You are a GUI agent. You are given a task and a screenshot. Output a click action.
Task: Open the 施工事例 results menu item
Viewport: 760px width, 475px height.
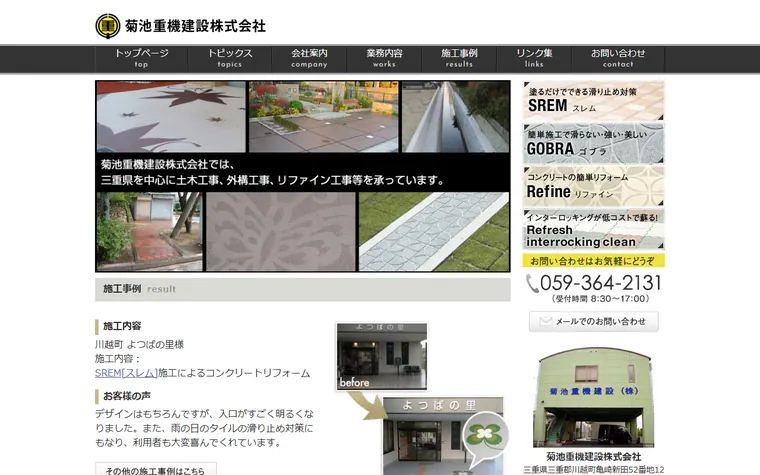pyautogui.click(x=459, y=58)
